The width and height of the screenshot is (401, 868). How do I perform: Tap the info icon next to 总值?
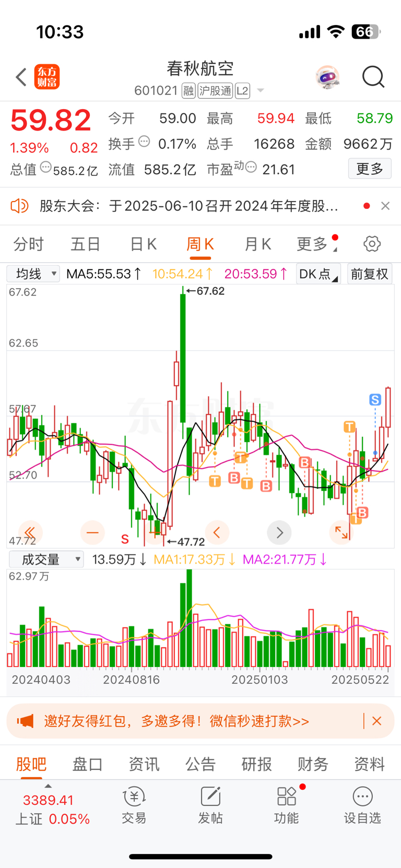(46, 168)
